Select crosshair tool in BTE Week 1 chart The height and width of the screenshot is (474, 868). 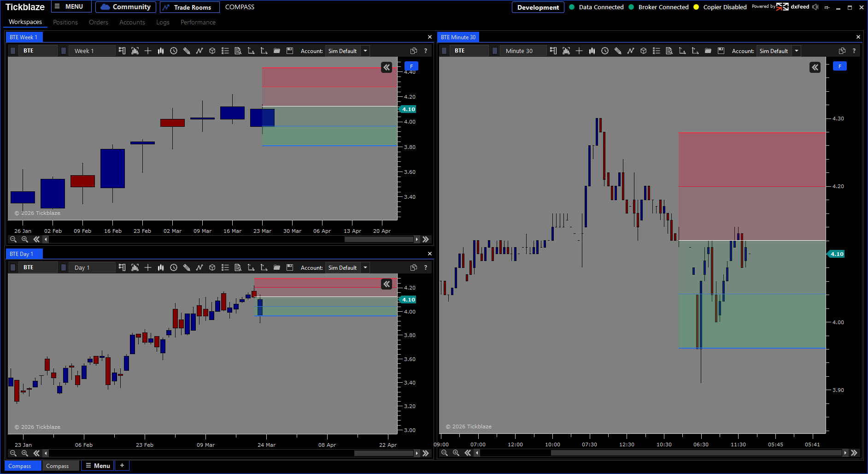click(x=148, y=51)
